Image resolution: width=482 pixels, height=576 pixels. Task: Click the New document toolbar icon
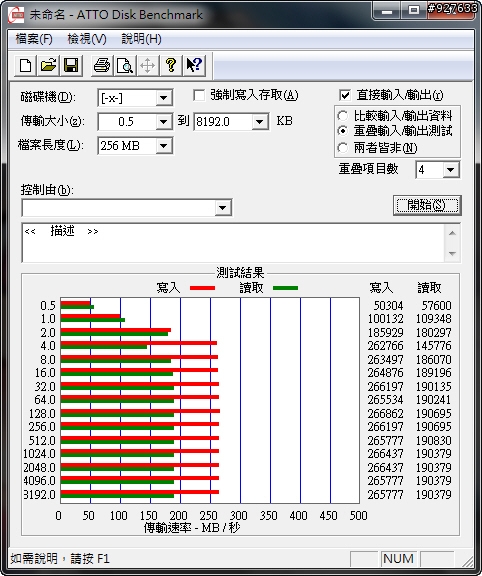point(25,66)
